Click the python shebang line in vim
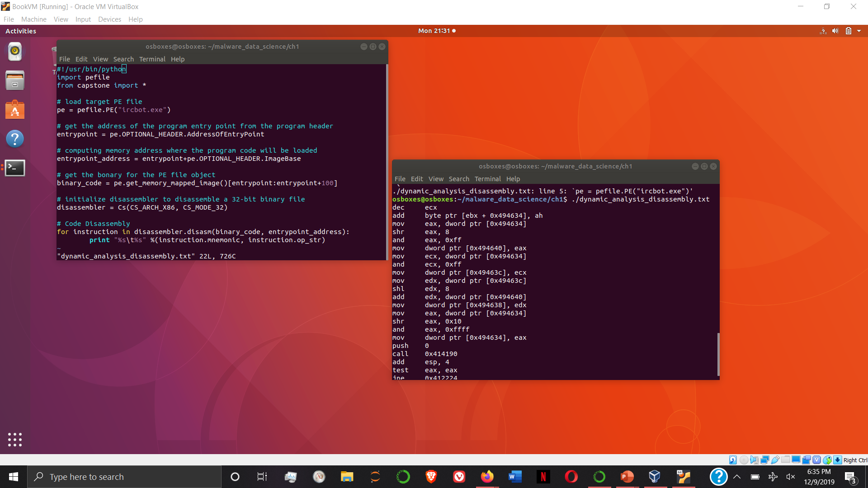 [92, 69]
